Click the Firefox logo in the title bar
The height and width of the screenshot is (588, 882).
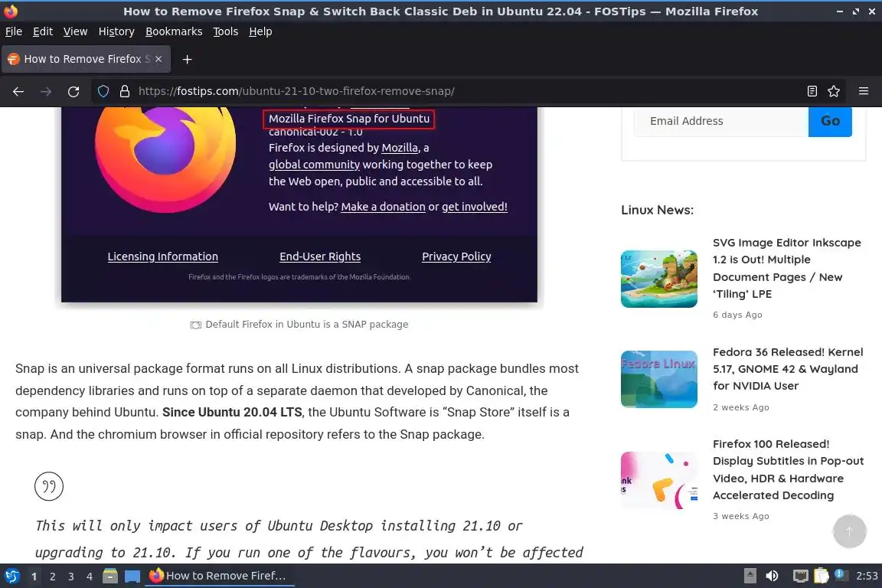(11, 11)
